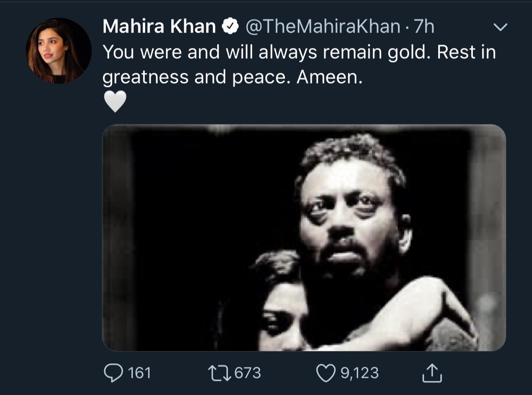Screen dimensions: 532x395
Task: View the 161 replies count
Action: pyautogui.click(x=140, y=373)
